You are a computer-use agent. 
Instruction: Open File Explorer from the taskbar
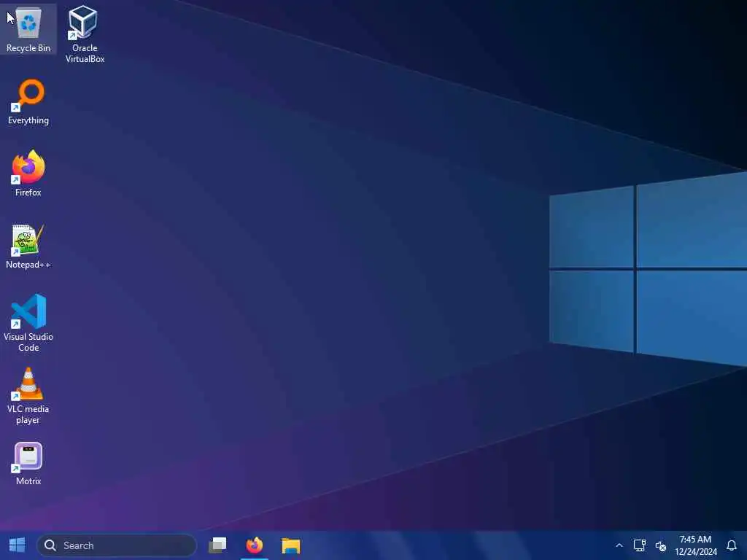[290, 545]
